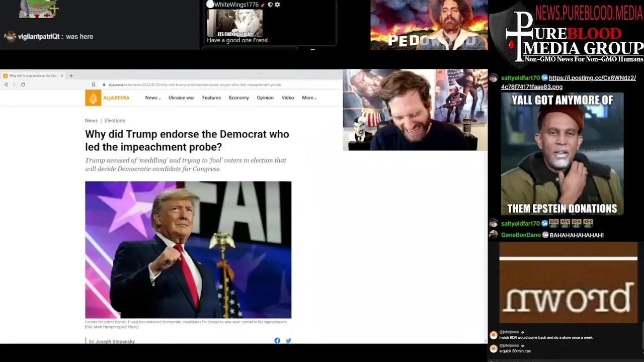Click the bookmark icon beside the address bar
Image resolution: width=644 pixels, height=362 pixels.
click(x=93, y=84)
